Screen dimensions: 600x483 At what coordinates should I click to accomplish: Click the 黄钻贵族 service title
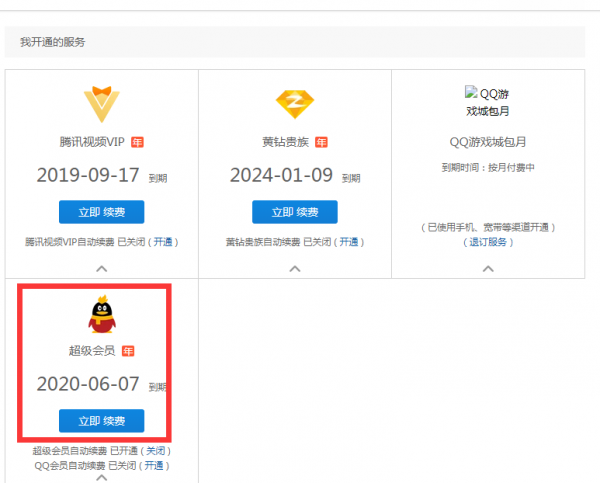(x=285, y=142)
